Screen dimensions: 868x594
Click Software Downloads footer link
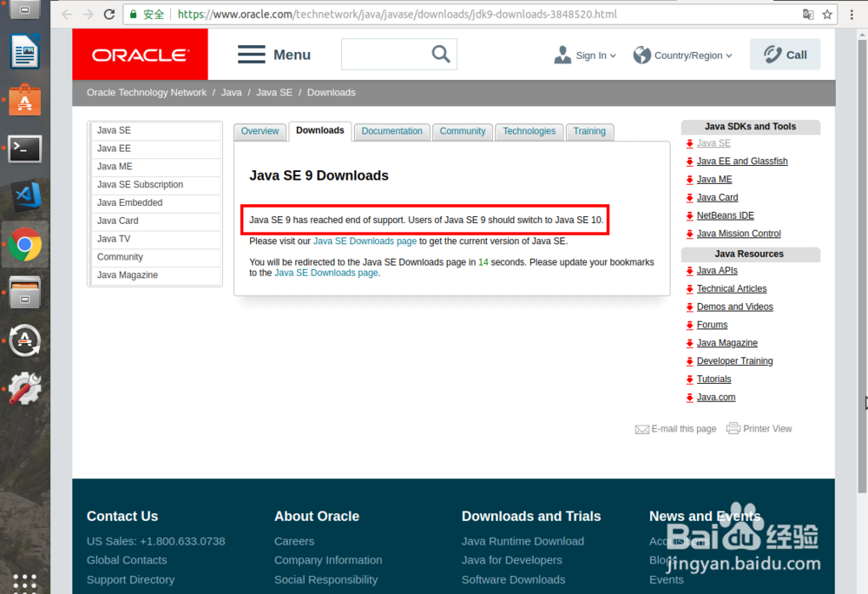click(x=513, y=579)
